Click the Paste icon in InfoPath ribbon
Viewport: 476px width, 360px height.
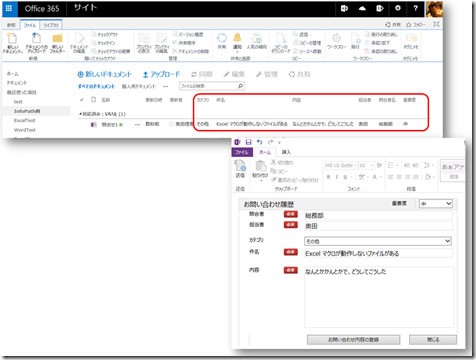[x=261, y=166]
